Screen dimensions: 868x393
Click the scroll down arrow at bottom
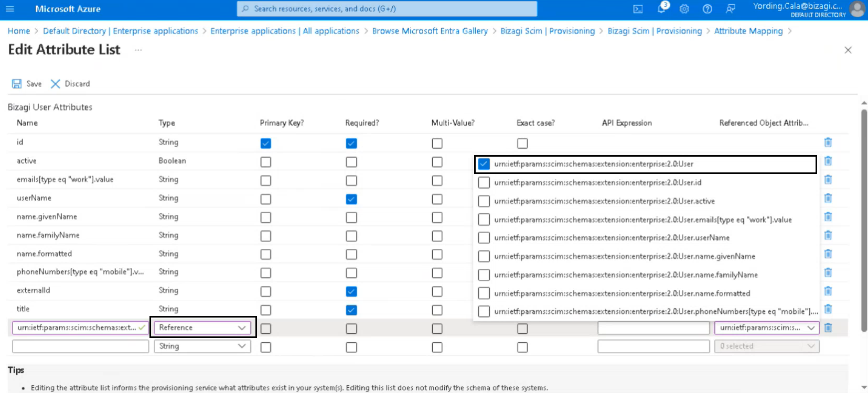pos(864,388)
